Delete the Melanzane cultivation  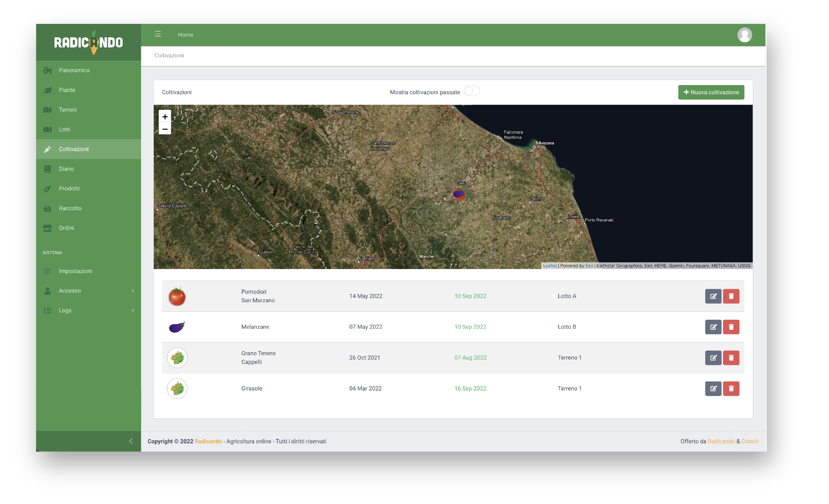pyautogui.click(x=731, y=327)
